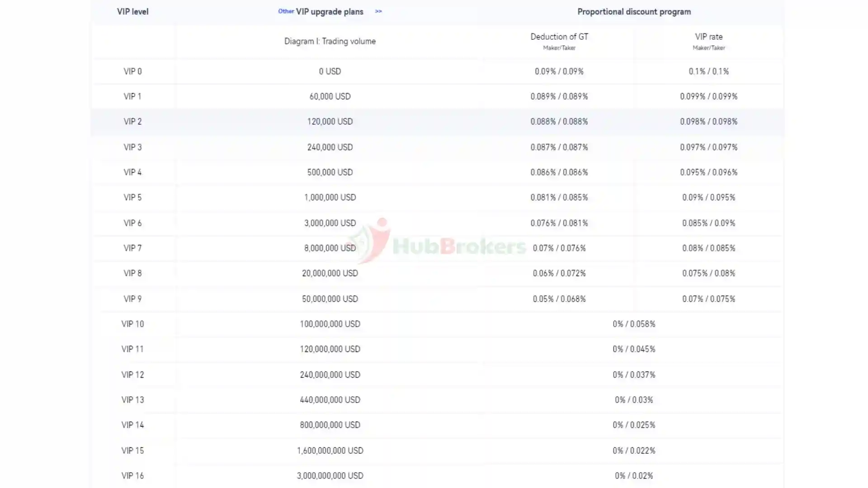Click the VIP 0 level cell
The height and width of the screenshot is (488, 868).
coord(132,71)
